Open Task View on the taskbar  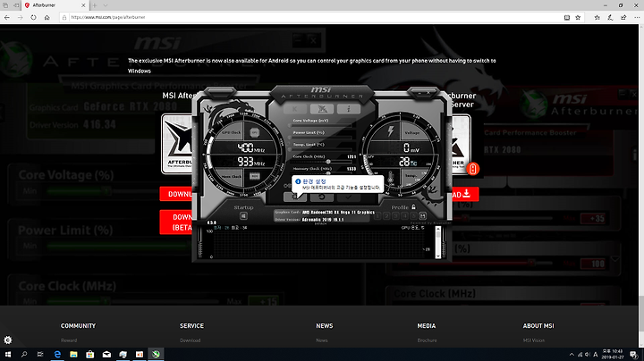tap(40, 354)
